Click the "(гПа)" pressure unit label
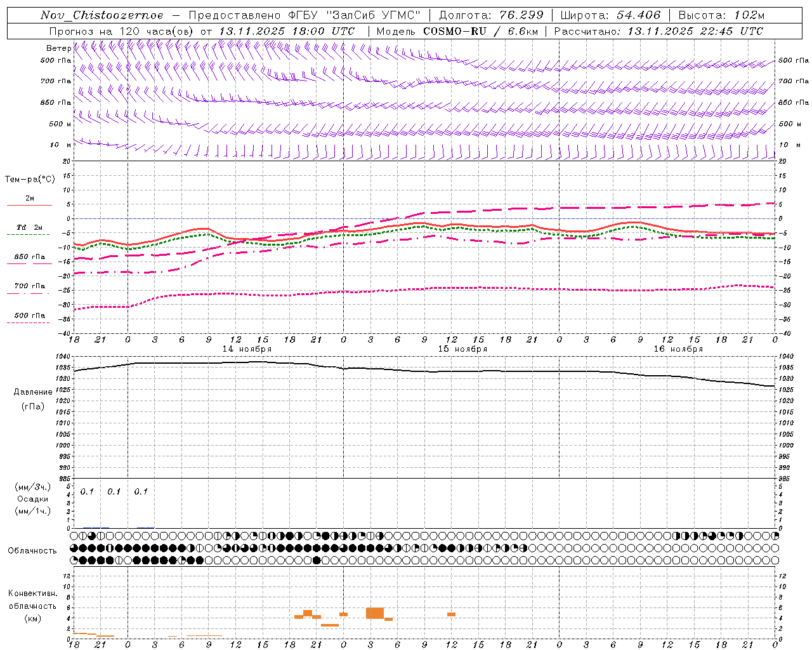Screen dimensions: 812x650 33,406
